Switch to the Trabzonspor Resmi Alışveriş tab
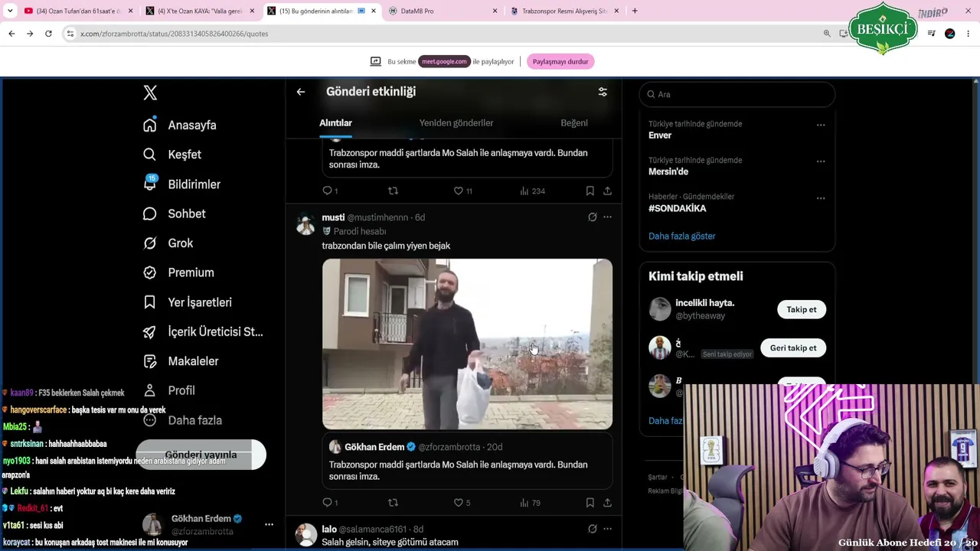Screen dimensions: 980x551 coord(565,11)
